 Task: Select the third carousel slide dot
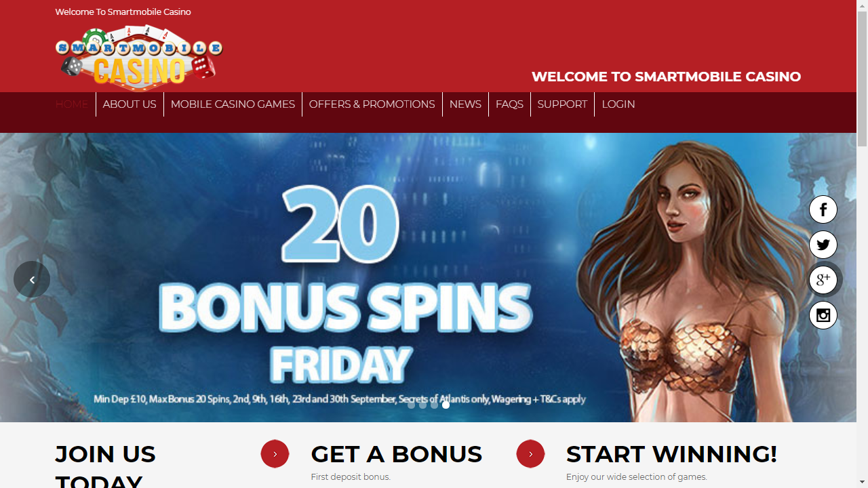coord(434,405)
